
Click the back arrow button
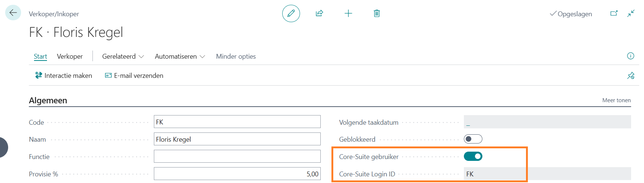point(13,13)
